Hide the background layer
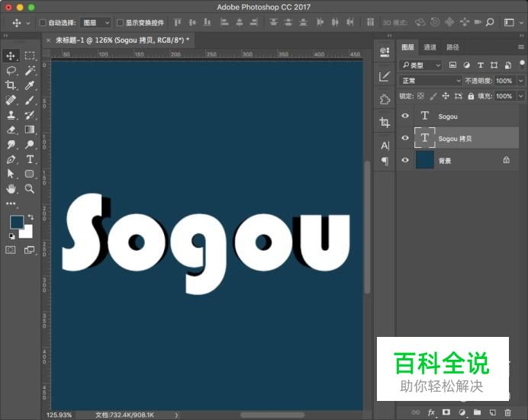The width and height of the screenshot is (528, 420). tap(405, 160)
